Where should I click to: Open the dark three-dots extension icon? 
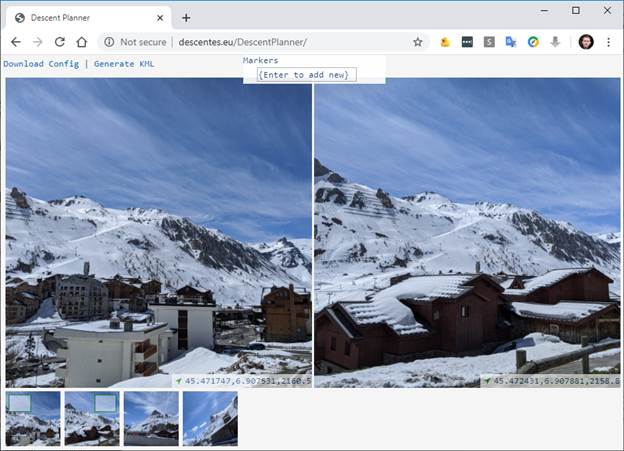(467, 42)
